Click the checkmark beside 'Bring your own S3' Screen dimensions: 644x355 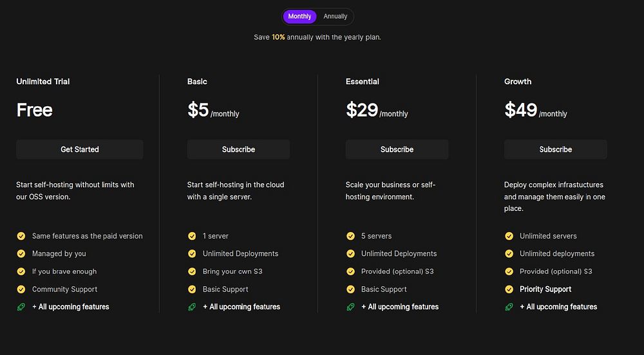coord(192,271)
